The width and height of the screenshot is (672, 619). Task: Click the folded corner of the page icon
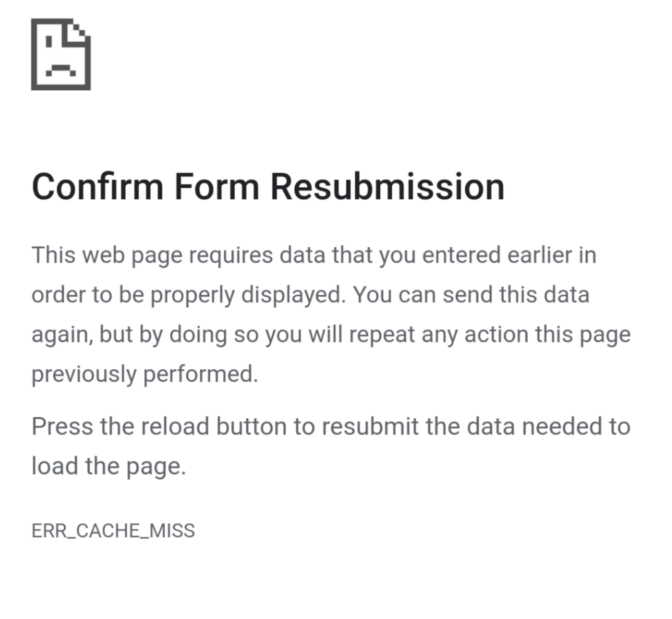point(79,31)
